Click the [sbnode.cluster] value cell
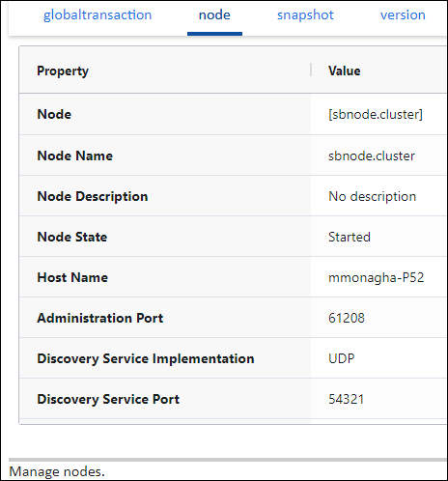The width and height of the screenshot is (448, 481). tap(376, 114)
